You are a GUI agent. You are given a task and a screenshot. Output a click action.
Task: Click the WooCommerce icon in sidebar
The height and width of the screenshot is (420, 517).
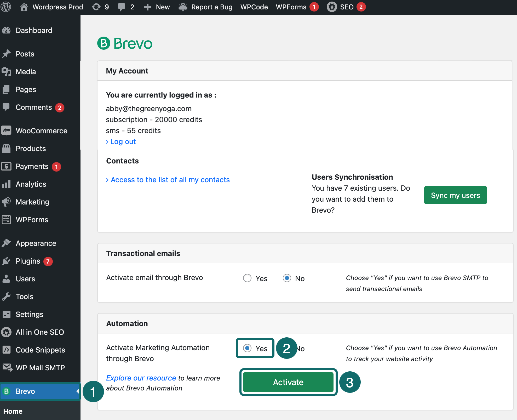coord(6,130)
